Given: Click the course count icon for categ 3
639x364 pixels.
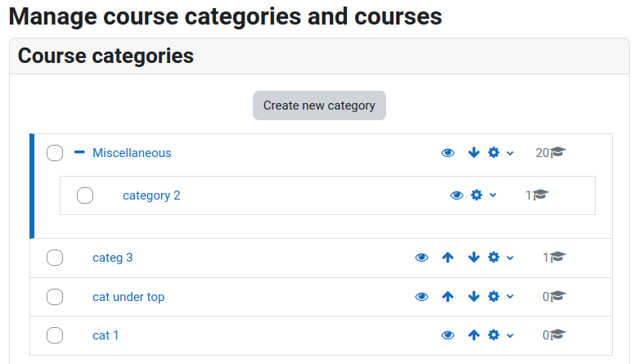Looking at the screenshot, I should 558,257.
